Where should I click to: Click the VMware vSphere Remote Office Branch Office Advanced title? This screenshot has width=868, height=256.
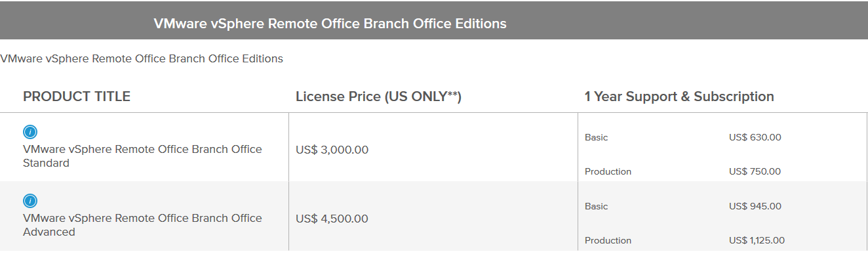tap(142, 225)
